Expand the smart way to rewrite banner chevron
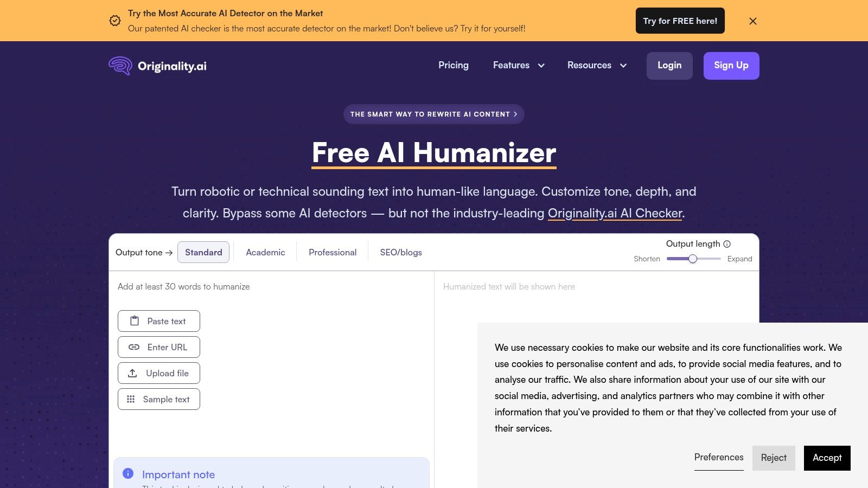This screenshot has width=868, height=488. click(x=515, y=114)
